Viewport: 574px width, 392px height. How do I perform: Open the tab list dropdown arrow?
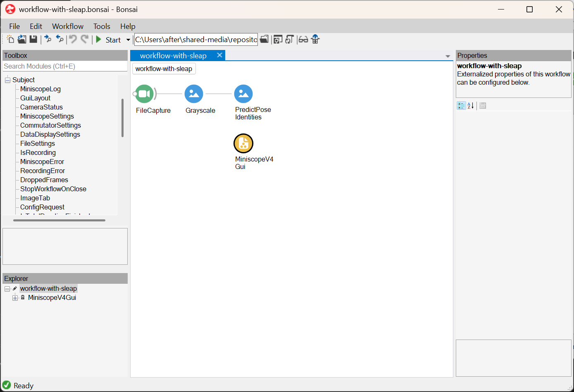(x=448, y=56)
